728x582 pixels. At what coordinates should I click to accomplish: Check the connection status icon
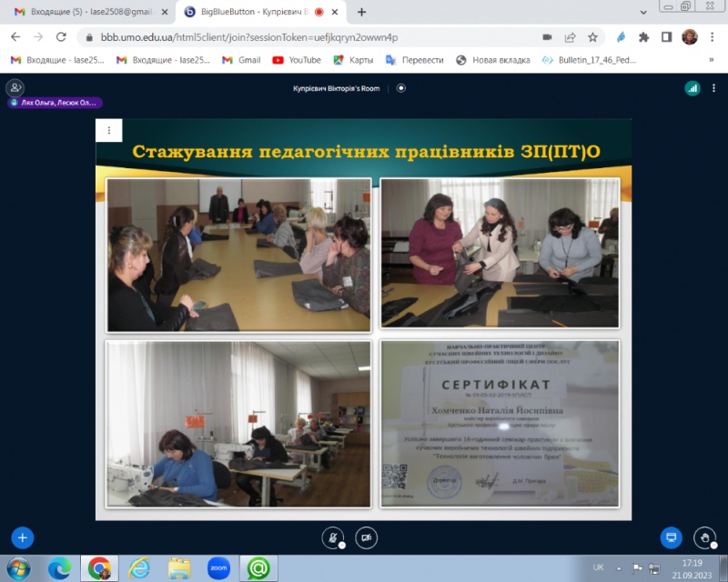coord(693,88)
